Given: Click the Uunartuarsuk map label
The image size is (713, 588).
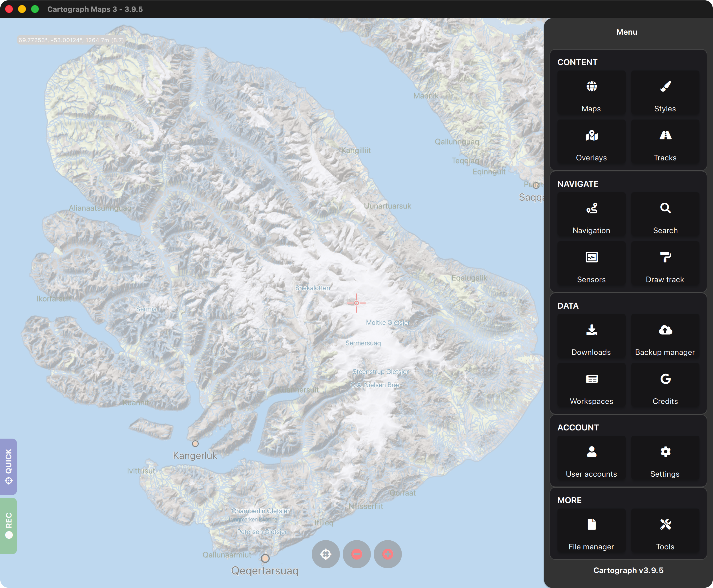Looking at the screenshot, I should pos(387,206).
